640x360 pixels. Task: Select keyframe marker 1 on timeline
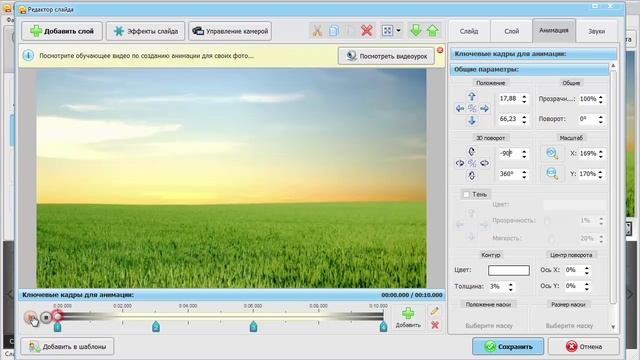(57, 327)
